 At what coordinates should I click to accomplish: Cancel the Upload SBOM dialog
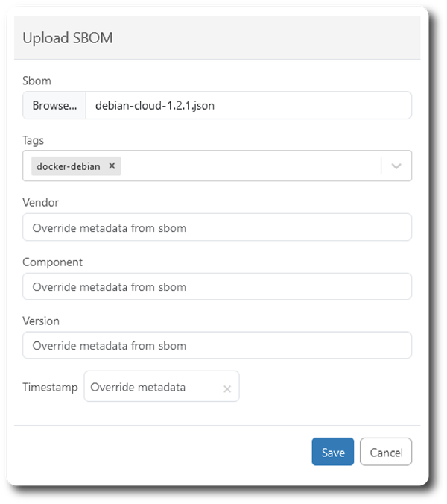tap(386, 452)
